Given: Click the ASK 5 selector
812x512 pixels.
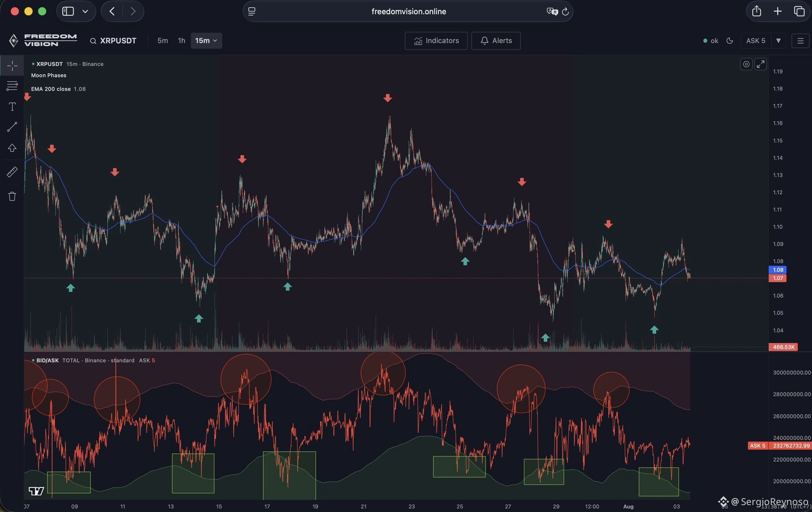Looking at the screenshot, I should point(756,40).
